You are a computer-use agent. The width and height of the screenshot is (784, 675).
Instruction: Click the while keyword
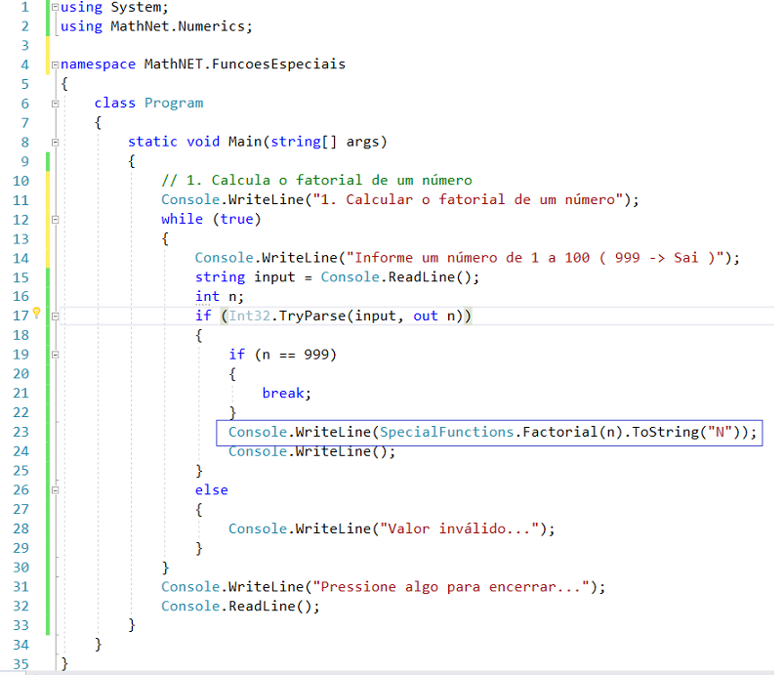point(182,219)
